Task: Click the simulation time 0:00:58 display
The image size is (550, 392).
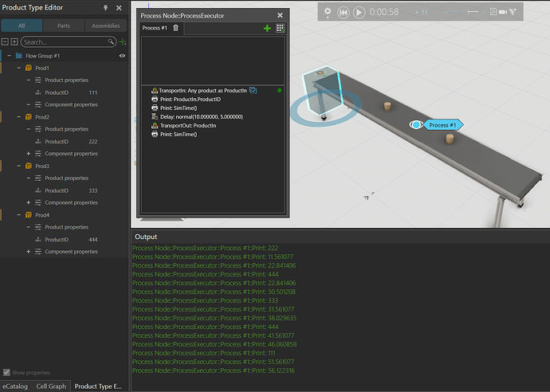Action: [x=384, y=12]
